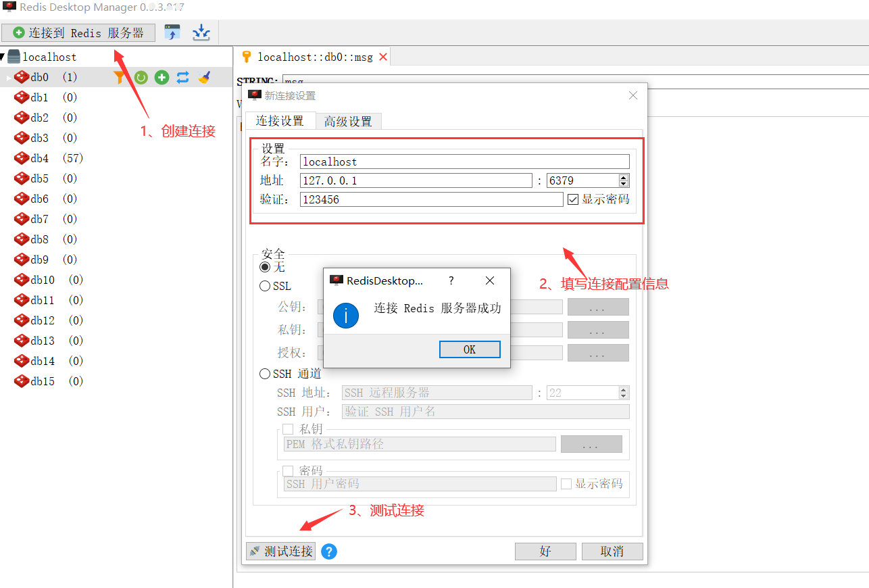Click the blue live-update icon on db0
The image size is (869, 588).
[x=183, y=78]
